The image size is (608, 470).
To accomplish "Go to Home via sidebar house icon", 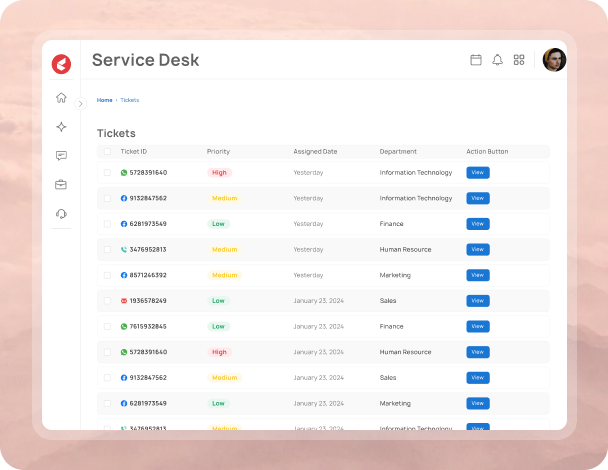I will pos(61,98).
